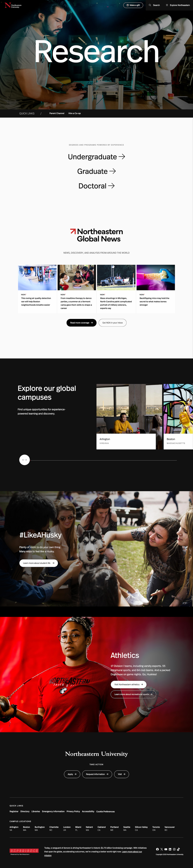Click Request information button
Viewport: 193px width, 868px height.
coord(97,774)
